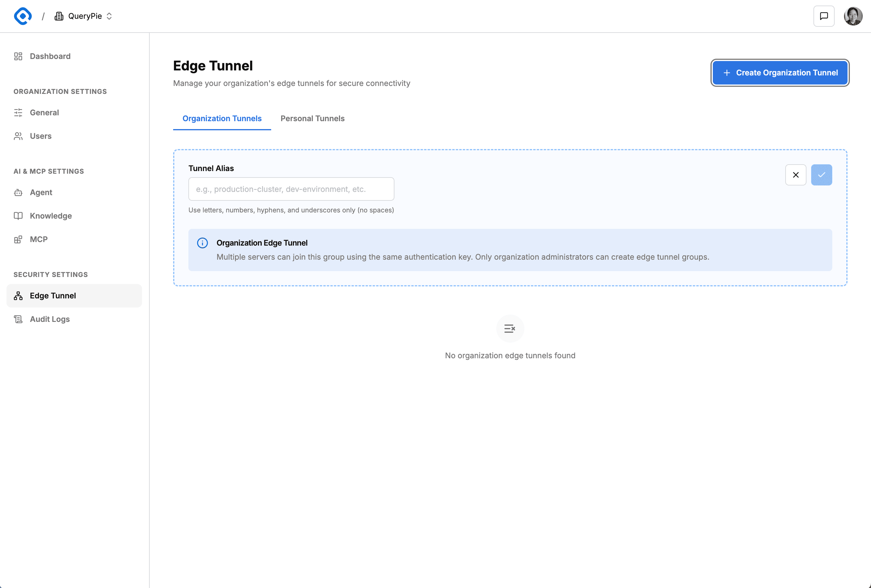Open the chat feedback icon
The image size is (871, 588).
(x=823, y=16)
